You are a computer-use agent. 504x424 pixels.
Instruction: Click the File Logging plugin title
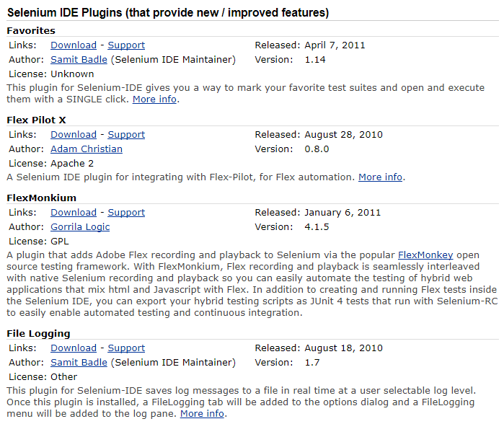pyautogui.click(x=38, y=333)
